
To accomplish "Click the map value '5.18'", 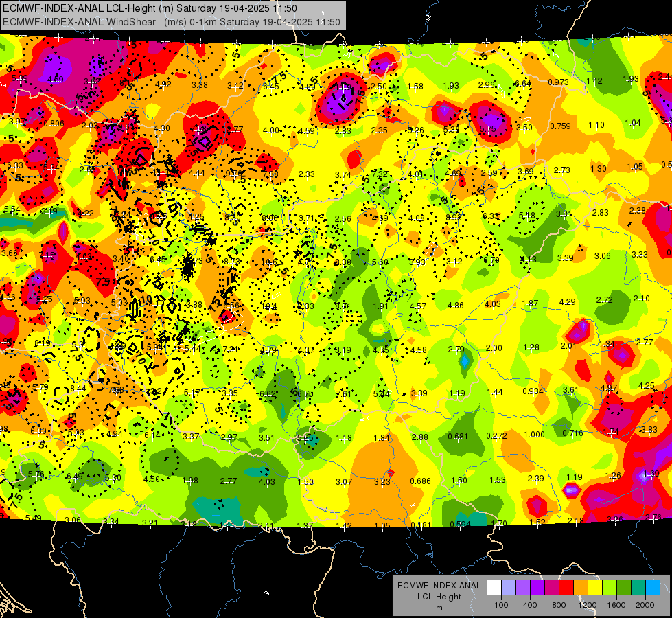I will coord(527,216).
